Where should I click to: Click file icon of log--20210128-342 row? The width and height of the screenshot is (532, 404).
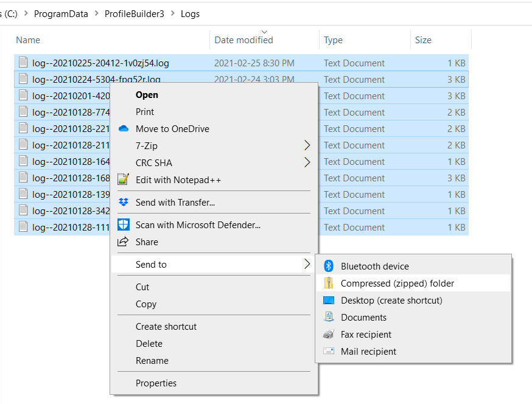pos(23,211)
